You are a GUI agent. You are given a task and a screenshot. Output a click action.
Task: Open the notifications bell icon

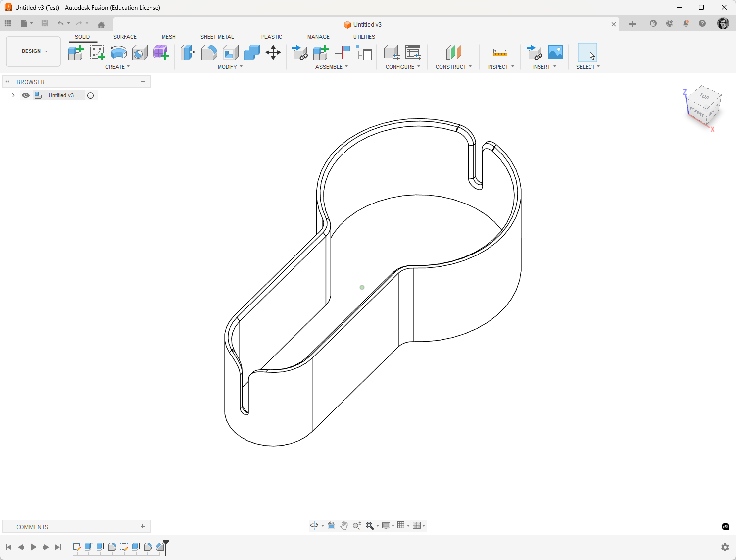click(x=686, y=24)
